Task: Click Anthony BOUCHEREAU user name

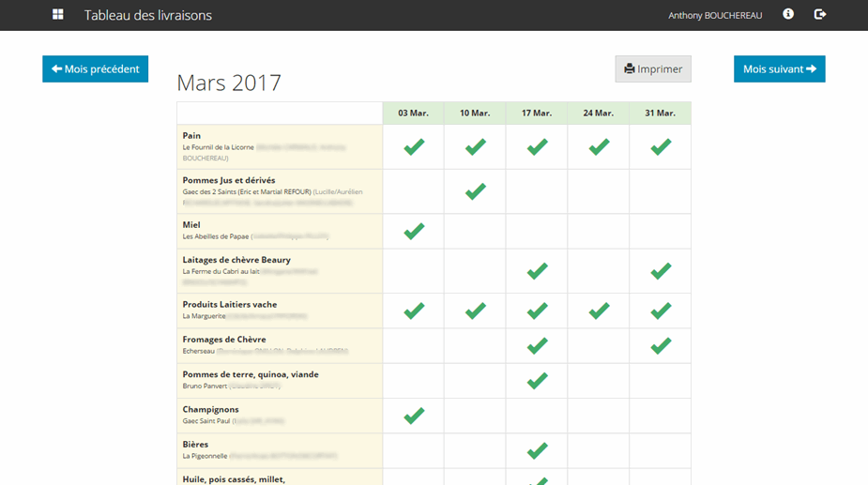Action: click(715, 16)
